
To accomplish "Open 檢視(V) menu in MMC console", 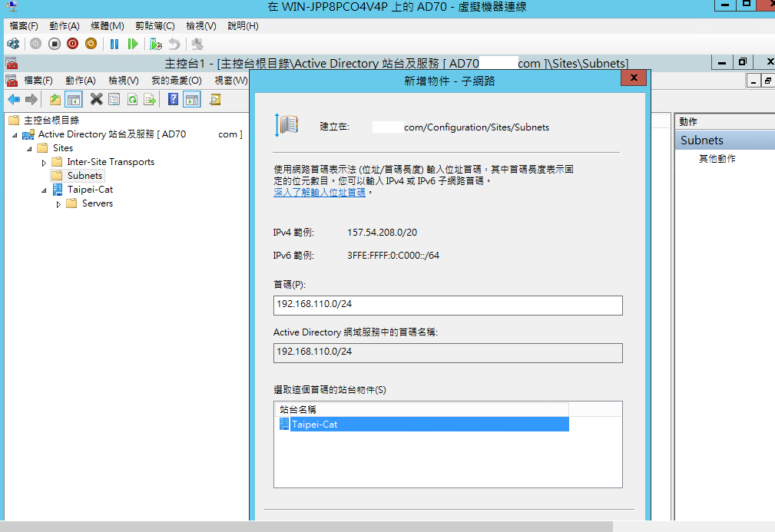I will click(x=124, y=81).
